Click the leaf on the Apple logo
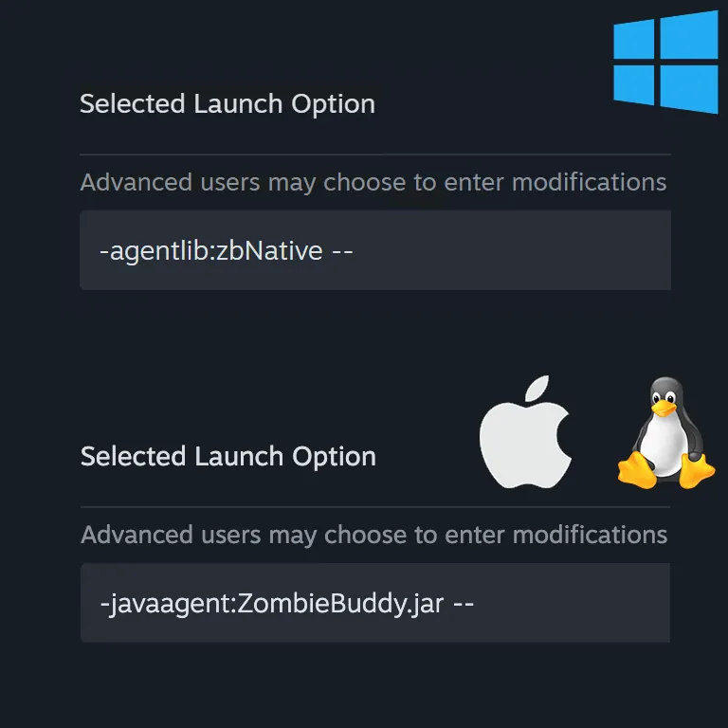Image resolution: width=728 pixels, height=728 pixels. (x=537, y=388)
